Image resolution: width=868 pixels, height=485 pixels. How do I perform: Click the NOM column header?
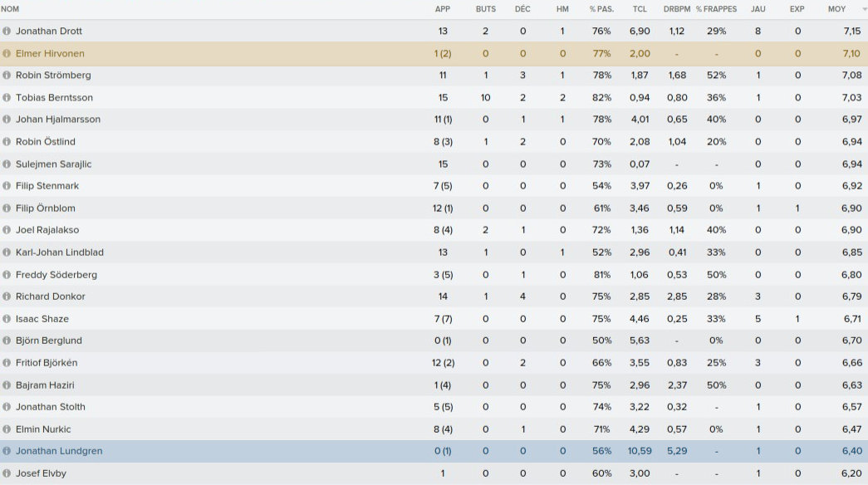10,9
